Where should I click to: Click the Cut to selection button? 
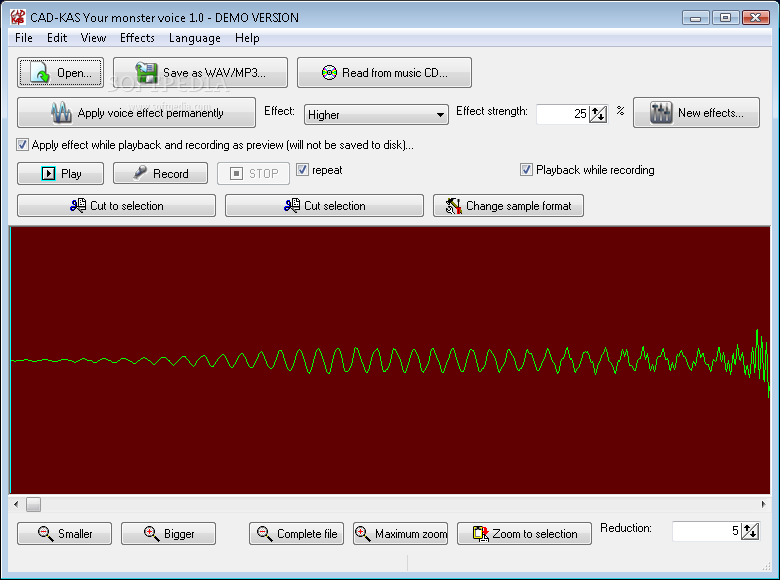pos(116,205)
